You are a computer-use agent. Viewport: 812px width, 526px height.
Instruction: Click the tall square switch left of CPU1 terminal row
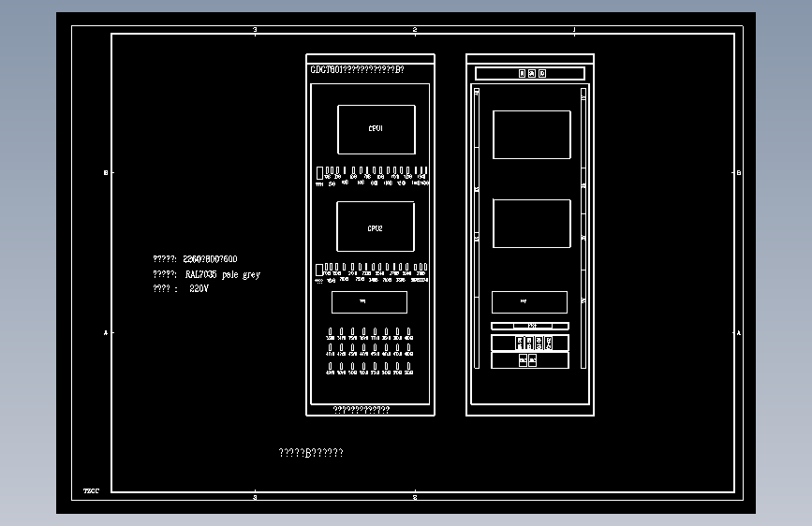319,173
